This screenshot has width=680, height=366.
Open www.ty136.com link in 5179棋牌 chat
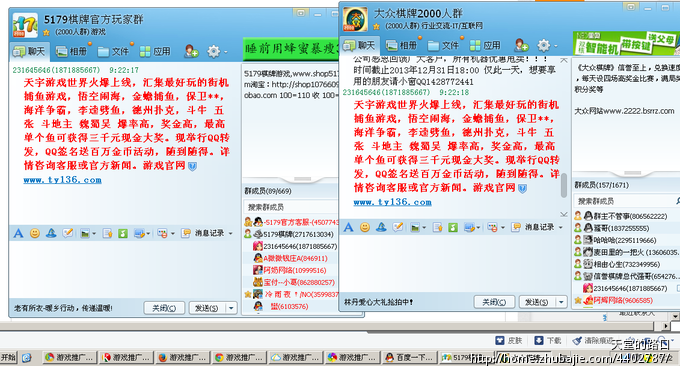(x=62, y=180)
